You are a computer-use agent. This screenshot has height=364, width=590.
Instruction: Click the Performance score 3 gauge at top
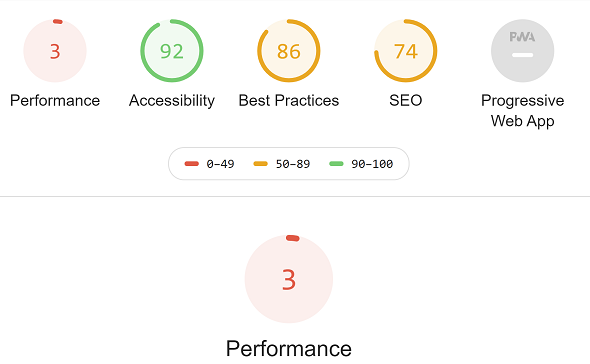55,50
